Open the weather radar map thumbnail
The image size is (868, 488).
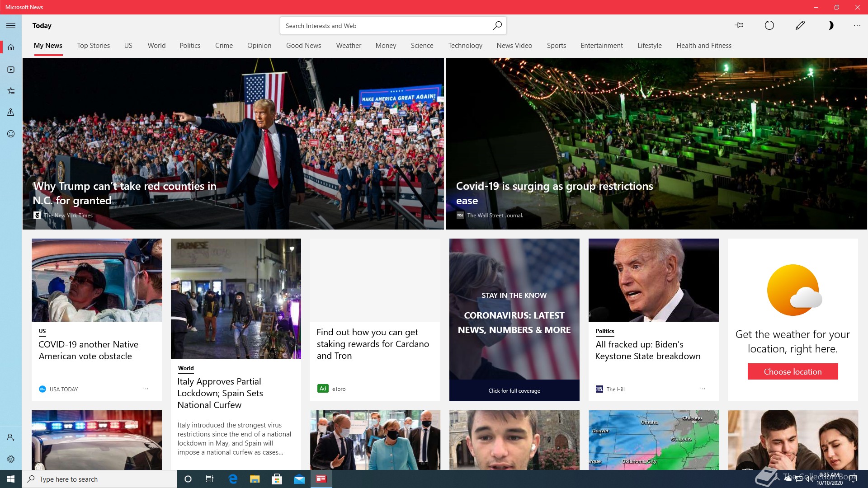pos(654,440)
